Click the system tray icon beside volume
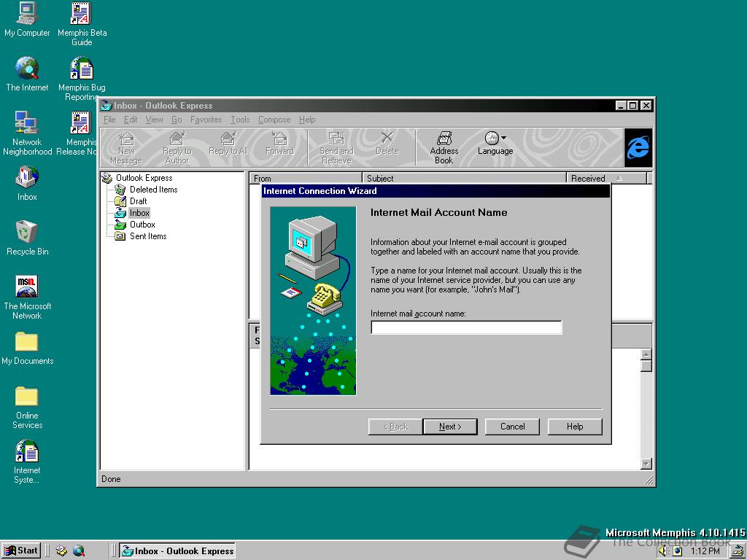Image resolution: width=747 pixels, height=560 pixels. tap(677, 551)
